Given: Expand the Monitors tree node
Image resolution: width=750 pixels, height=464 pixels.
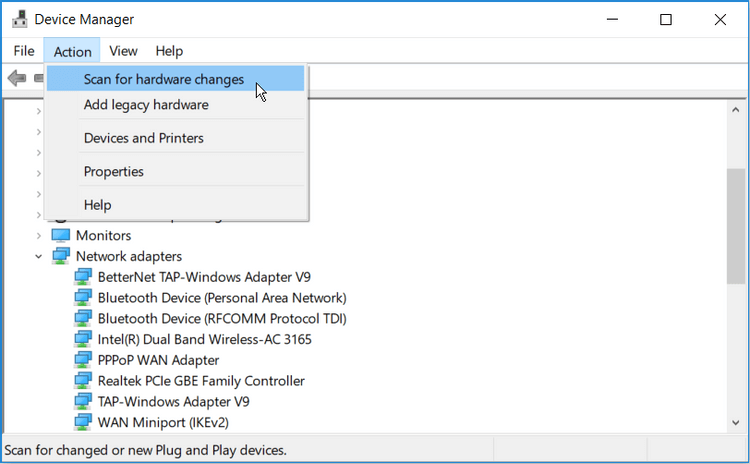Looking at the screenshot, I should click(39, 235).
